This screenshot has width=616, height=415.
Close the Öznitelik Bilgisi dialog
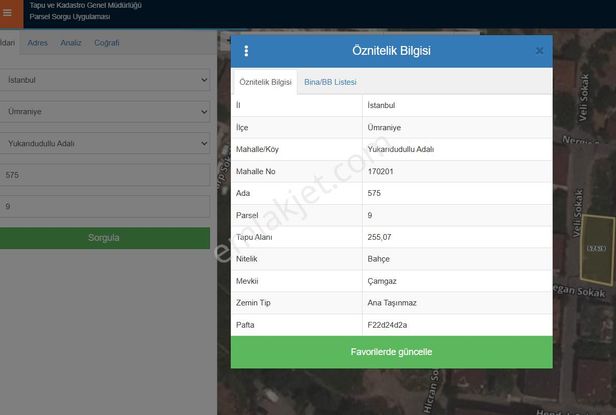point(539,51)
